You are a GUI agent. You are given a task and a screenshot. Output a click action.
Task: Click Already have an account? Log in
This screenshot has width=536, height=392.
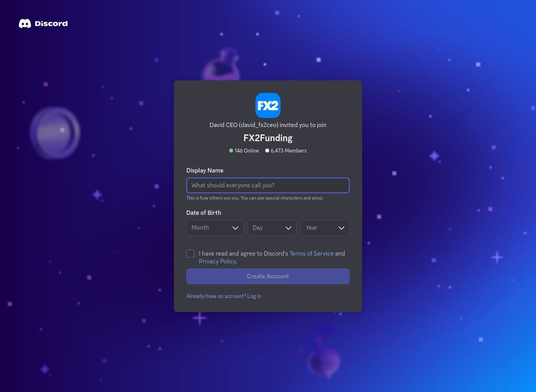tap(224, 296)
